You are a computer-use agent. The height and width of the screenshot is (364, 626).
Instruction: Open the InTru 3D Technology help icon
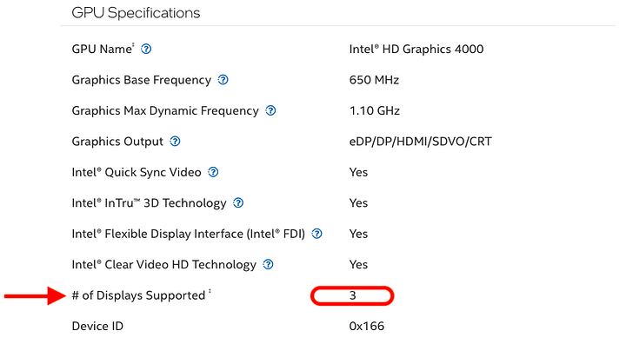(x=238, y=203)
